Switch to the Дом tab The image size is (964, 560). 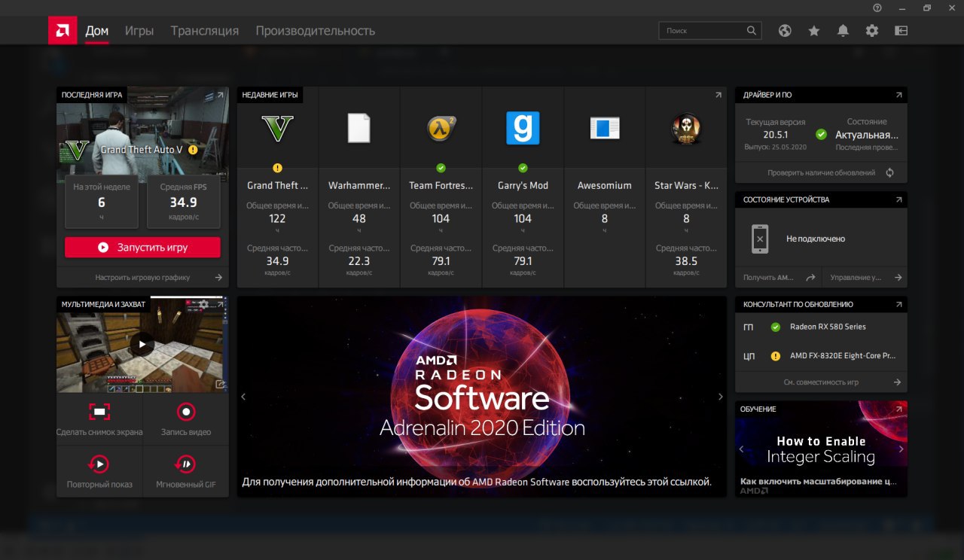pos(97,31)
